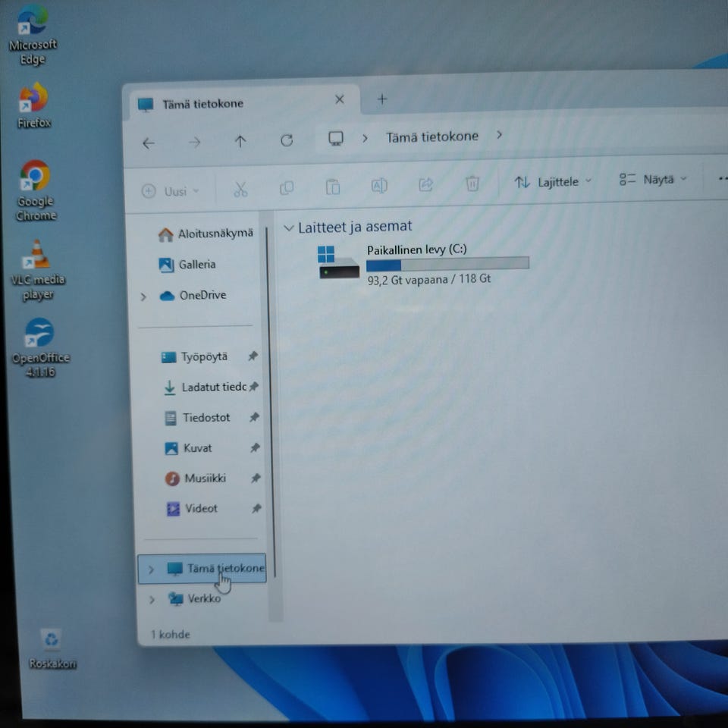Open OpenOffice 4.1.16 shortcut

tap(40, 348)
